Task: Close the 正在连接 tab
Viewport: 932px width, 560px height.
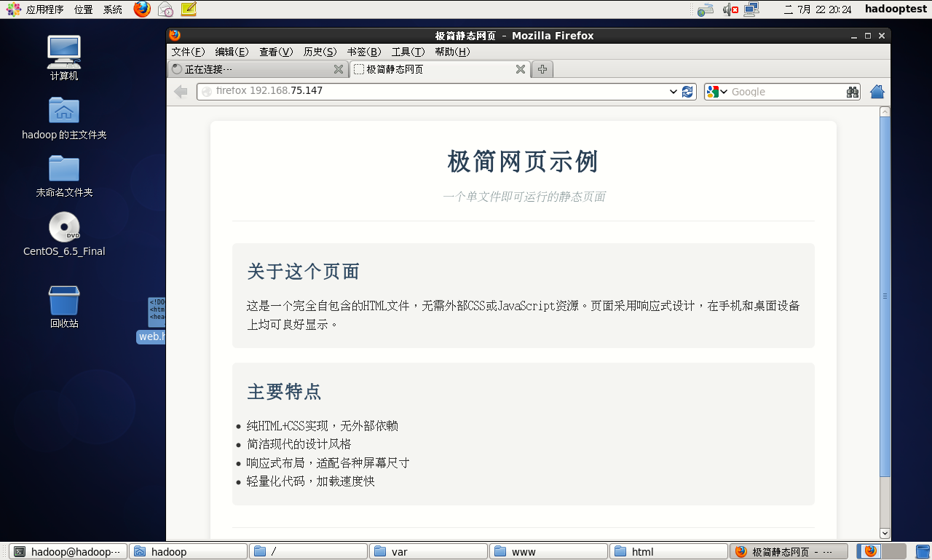Action: pos(339,69)
